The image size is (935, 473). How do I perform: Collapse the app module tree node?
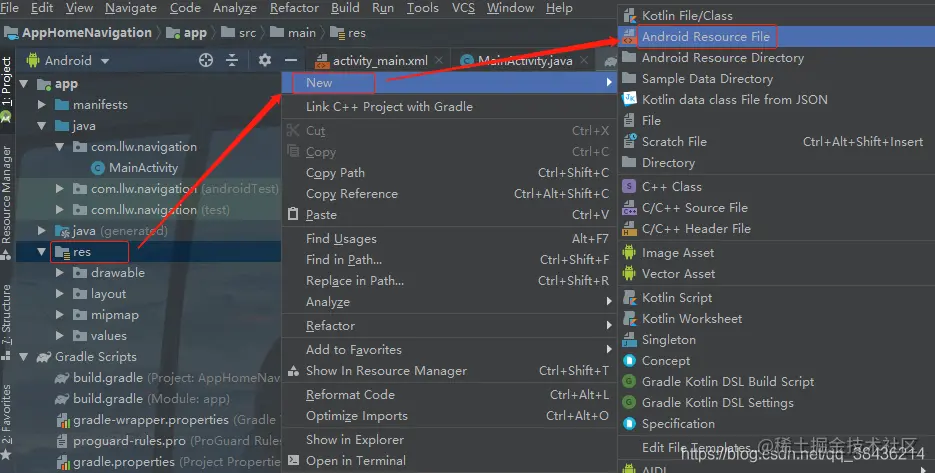click(x=24, y=84)
